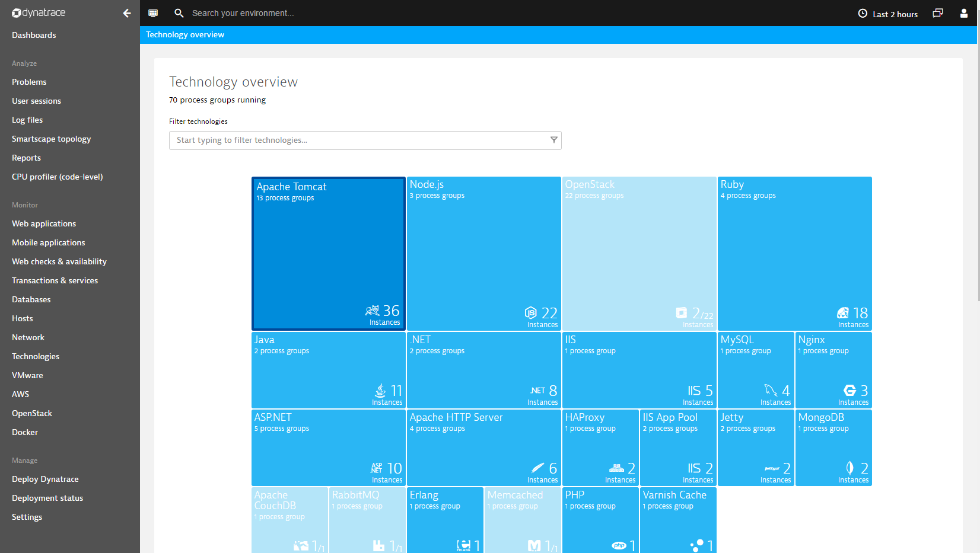
Task: Click the IIS logo icon with 5 instances
Action: pos(694,391)
